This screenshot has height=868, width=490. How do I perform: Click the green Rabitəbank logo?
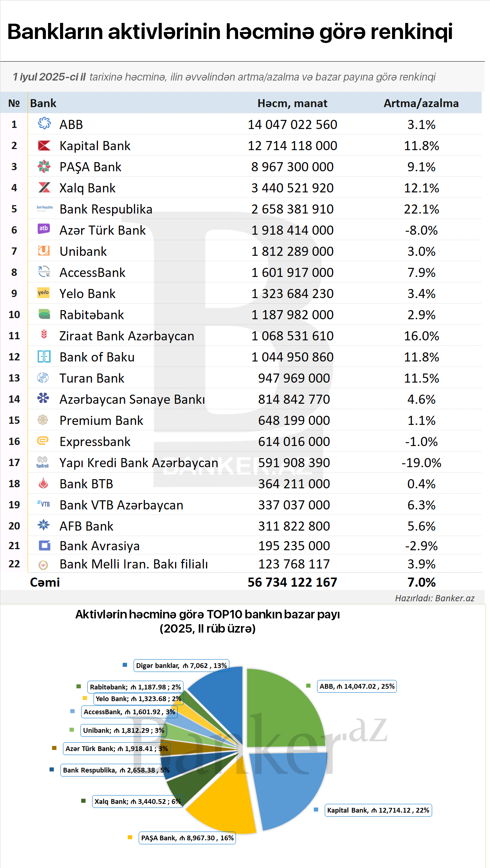pyautogui.click(x=44, y=314)
